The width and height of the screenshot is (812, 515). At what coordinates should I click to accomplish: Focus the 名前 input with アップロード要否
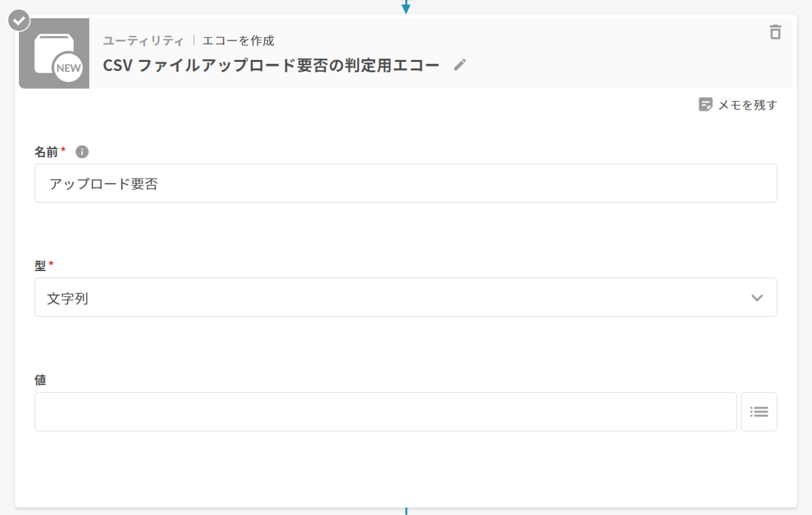(x=406, y=183)
